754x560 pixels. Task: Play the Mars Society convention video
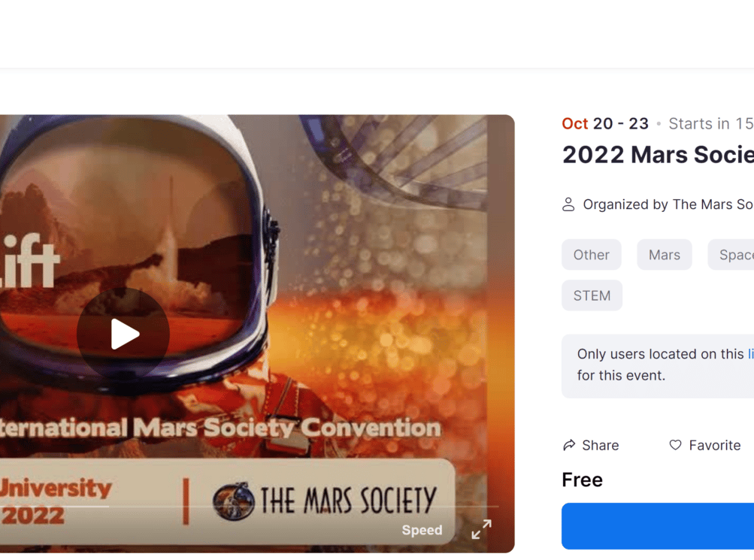123,334
